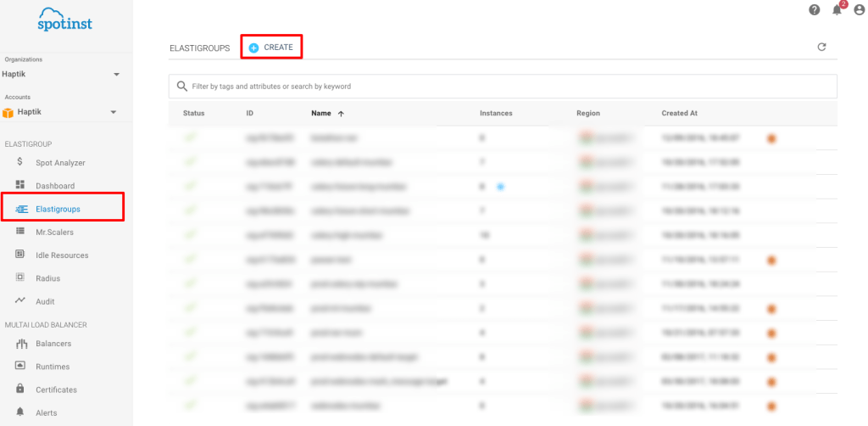Open Idle Resources in the sidebar
868x426 pixels.
click(61, 255)
